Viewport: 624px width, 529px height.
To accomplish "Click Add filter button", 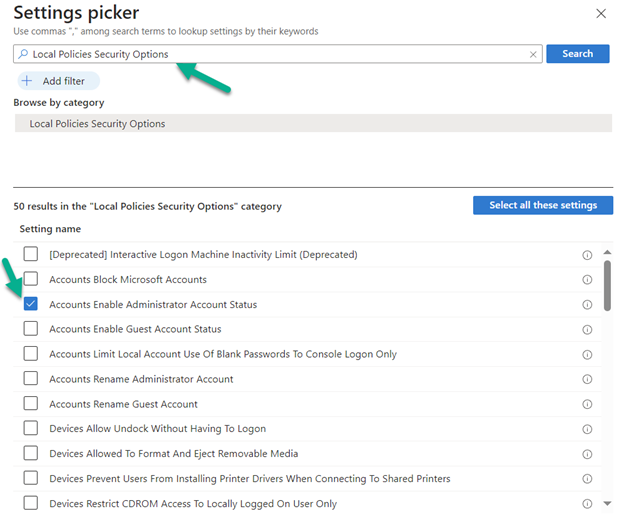I will [58, 81].
